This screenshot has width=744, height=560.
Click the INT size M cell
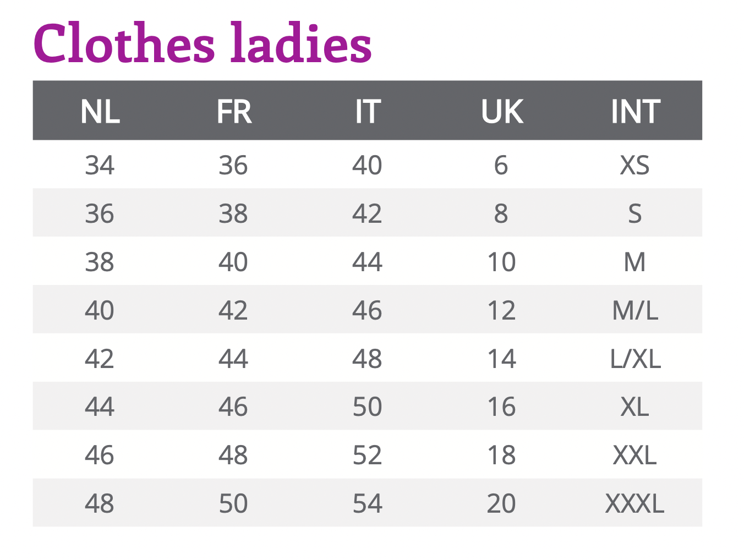635,262
